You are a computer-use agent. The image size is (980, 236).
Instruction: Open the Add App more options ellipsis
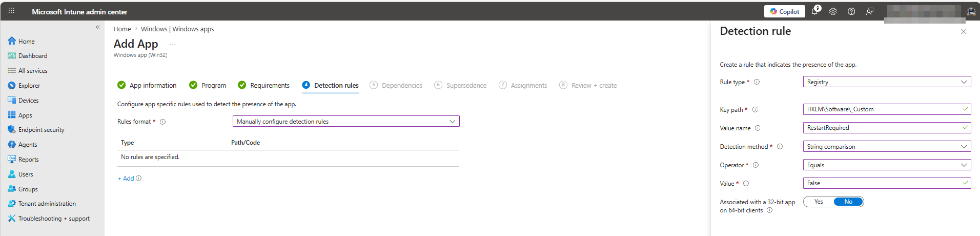click(x=173, y=44)
